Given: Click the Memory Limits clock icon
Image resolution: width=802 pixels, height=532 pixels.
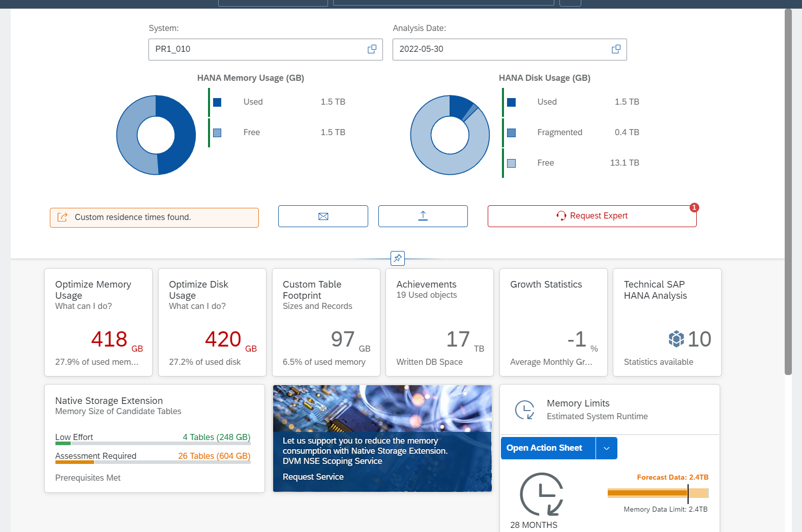Looking at the screenshot, I should click(x=524, y=410).
